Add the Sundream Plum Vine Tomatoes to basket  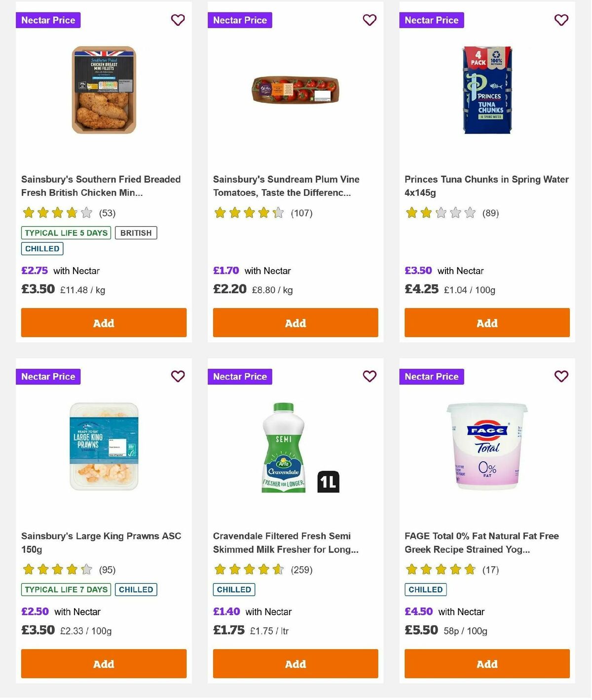click(295, 322)
